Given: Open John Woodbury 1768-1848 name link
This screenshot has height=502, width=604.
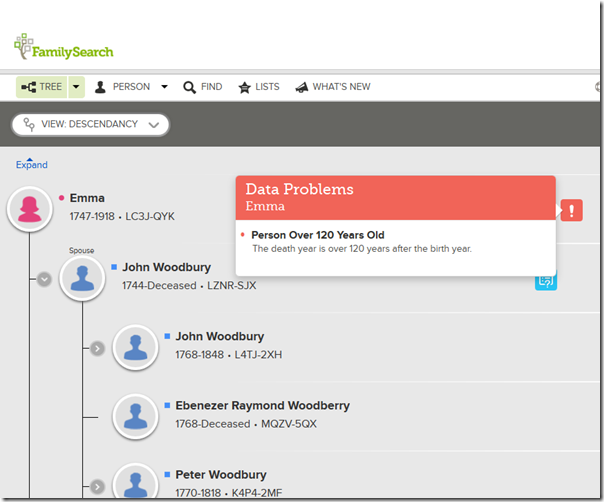Looking at the screenshot, I should tap(220, 336).
